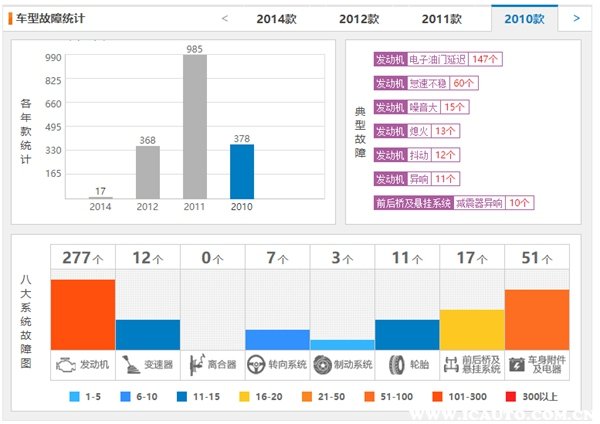Viewport: 600px width, 424px height.
Task: Click the blue 2010 bar in chart
Action: (x=242, y=171)
